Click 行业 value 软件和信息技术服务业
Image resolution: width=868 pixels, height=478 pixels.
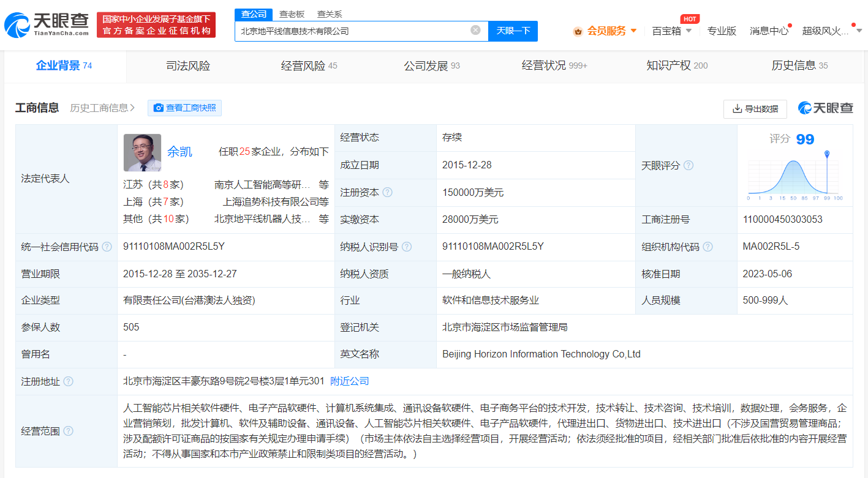point(491,301)
